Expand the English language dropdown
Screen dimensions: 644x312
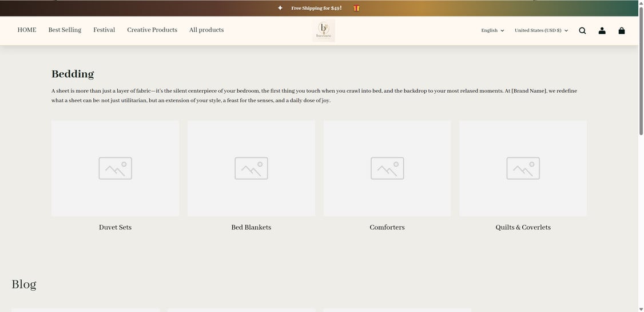pyautogui.click(x=492, y=30)
